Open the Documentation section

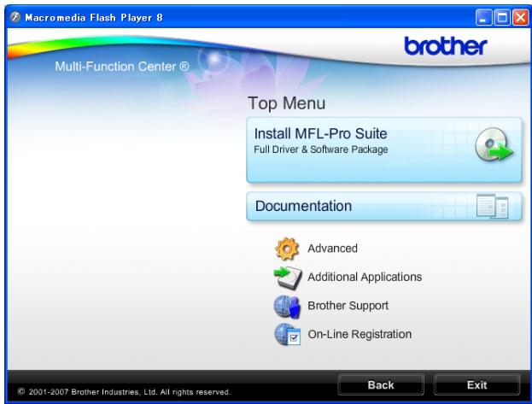click(384, 206)
